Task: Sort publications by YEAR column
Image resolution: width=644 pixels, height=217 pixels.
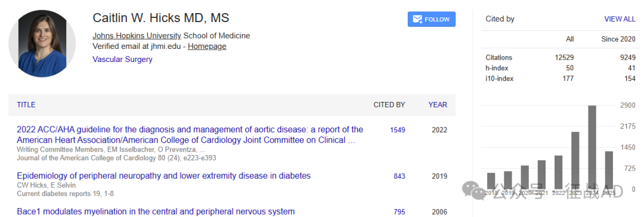Action: click(x=438, y=105)
